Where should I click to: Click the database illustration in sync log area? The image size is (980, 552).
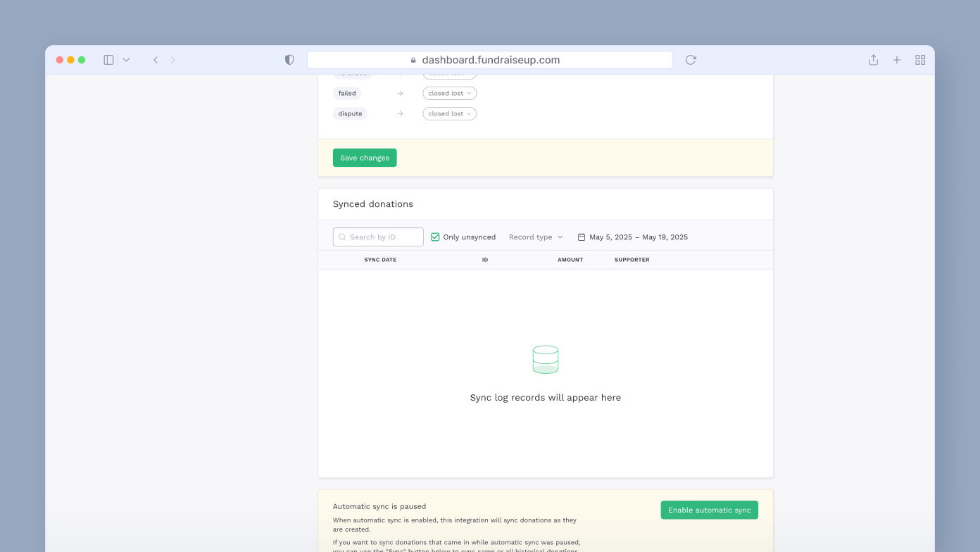(x=546, y=359)
